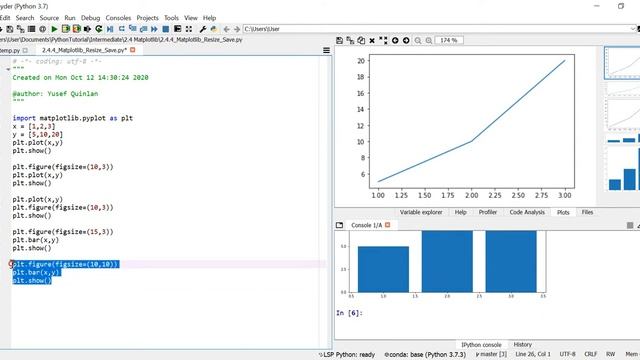Open the Search menu
The image size is (640, 360).
[25, 18]
